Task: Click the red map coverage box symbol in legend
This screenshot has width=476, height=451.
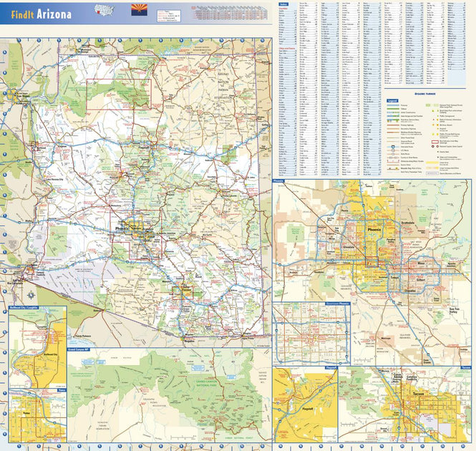Action: (x=434, y=142)
